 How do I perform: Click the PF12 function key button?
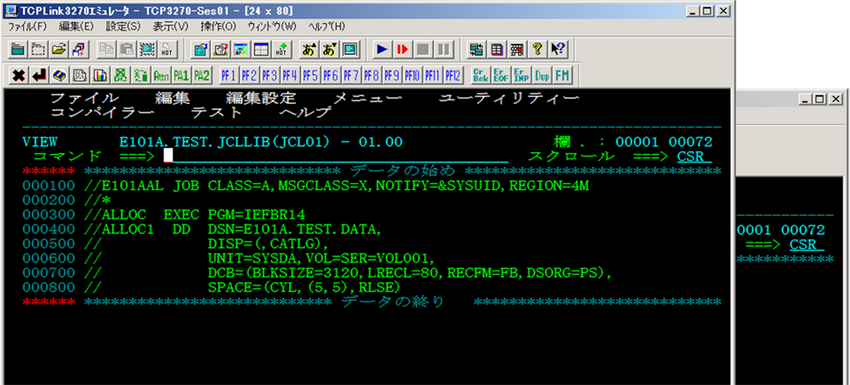coord(453,75)
